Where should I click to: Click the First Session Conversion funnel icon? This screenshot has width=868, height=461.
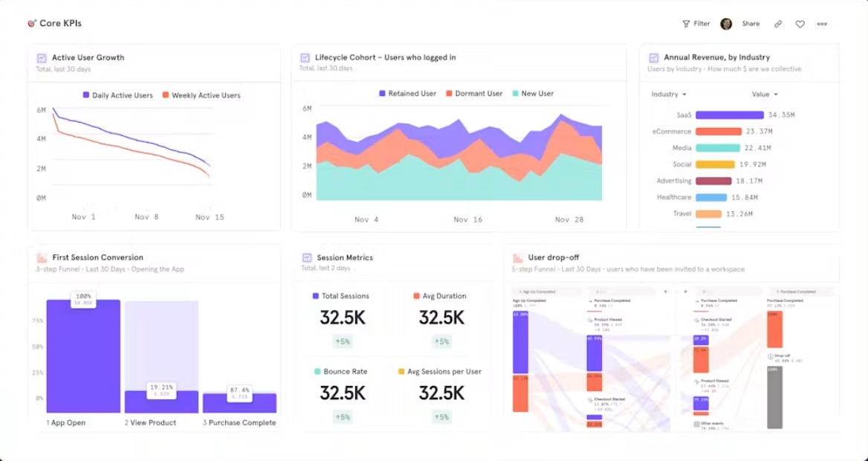42,258
